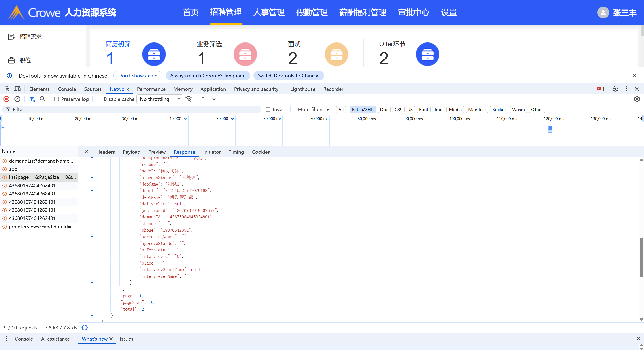Enable the Preserve log checkbox

point(57,99)
